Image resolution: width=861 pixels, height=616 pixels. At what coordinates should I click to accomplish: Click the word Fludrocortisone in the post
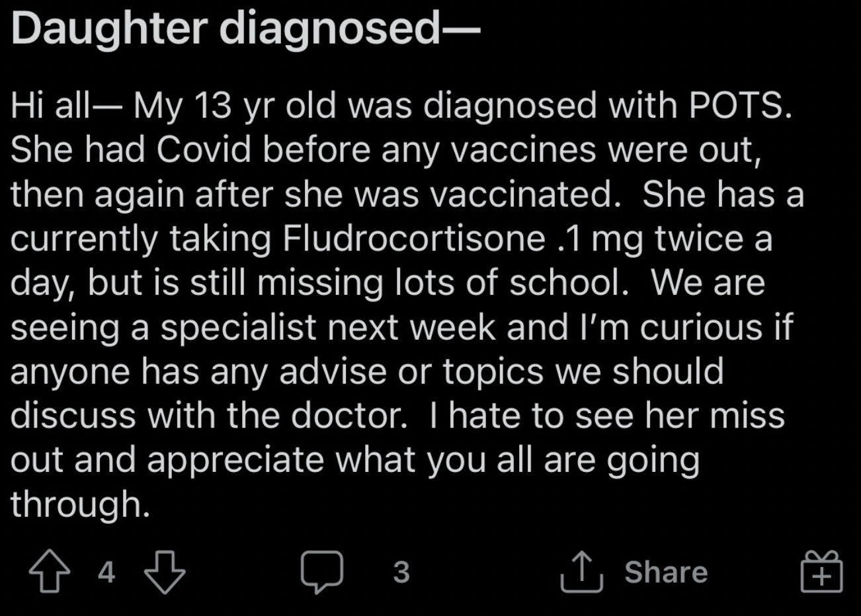[414, 239]
